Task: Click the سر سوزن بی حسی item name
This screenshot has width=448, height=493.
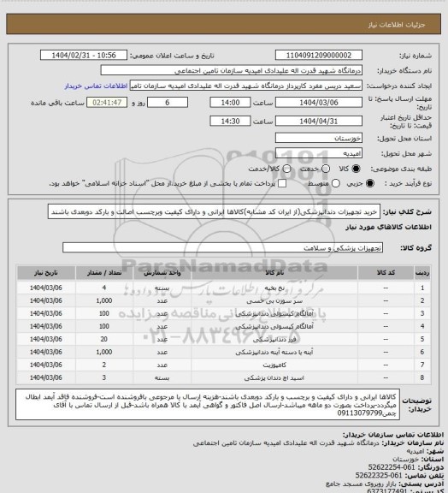Action: tap(274, 301)
